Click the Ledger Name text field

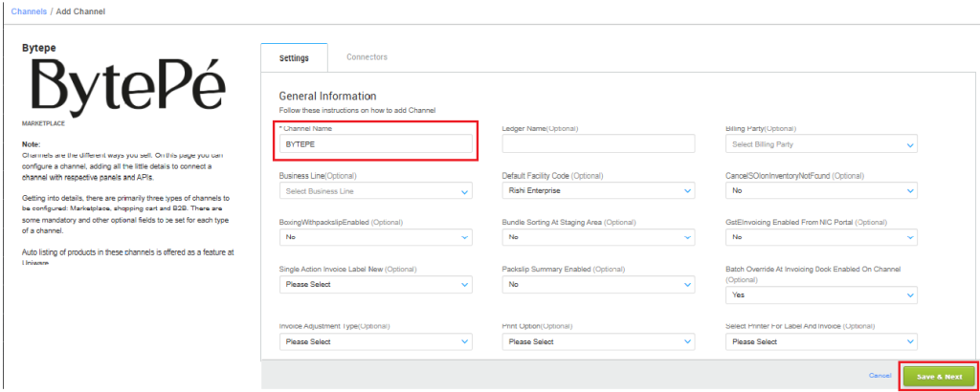coord(598,144)
